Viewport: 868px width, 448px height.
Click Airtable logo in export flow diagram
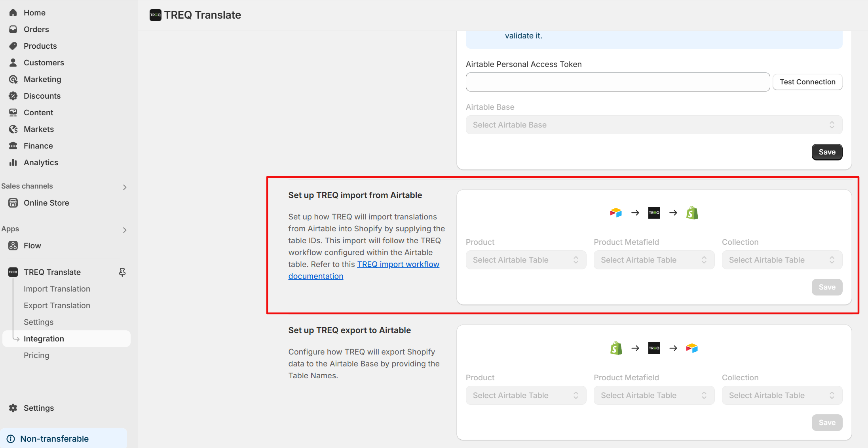(x=692, y=348)
